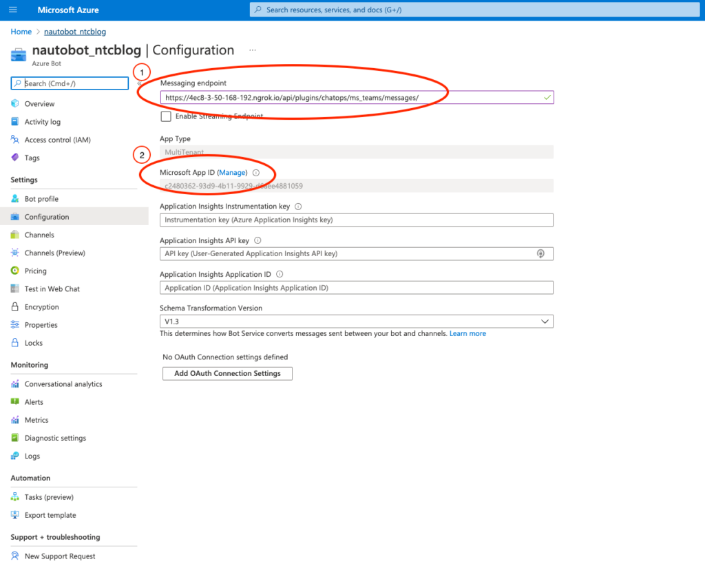This screenshot has width=705, height=588.
Task: Open the Configuration settings page
Action: (74, 217)
